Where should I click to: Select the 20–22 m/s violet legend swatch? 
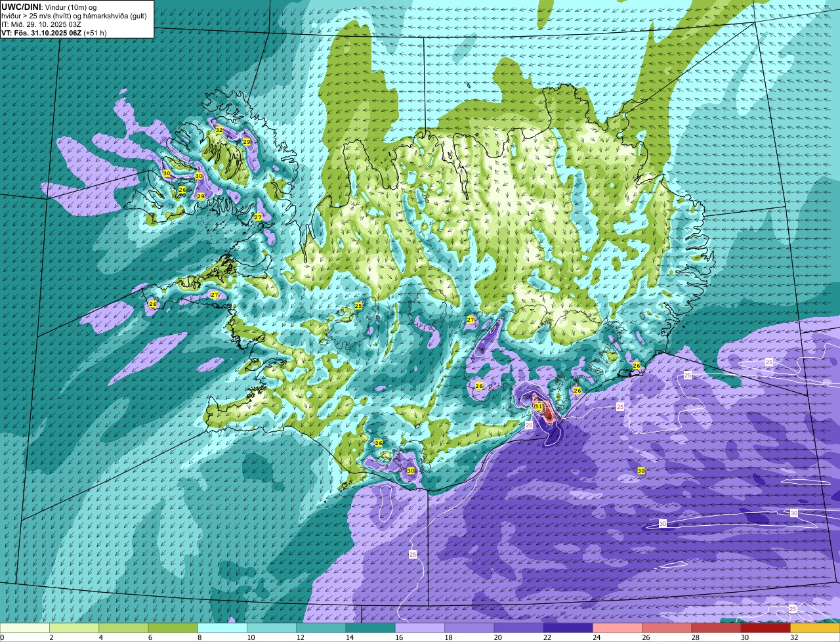pos(518,628)
